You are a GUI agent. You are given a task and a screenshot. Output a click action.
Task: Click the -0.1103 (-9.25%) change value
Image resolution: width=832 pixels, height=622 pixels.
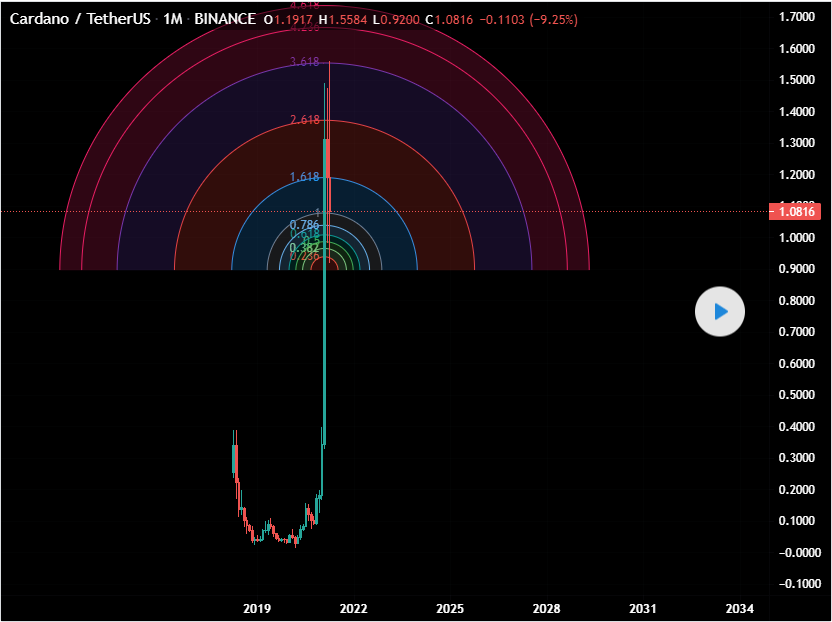pos(527,19)
